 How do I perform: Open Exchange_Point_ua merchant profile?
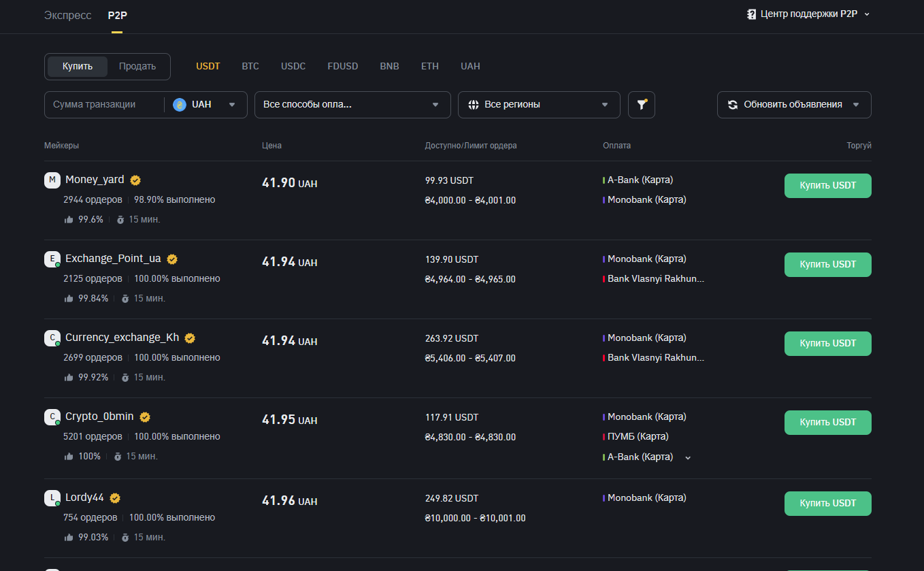(x=113, y=259)
